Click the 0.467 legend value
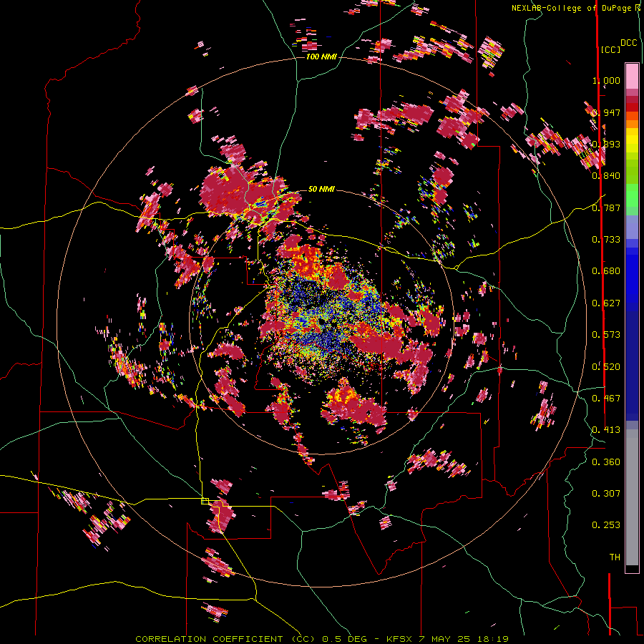This screenshot has width=644, height=644. pos(606,399)
